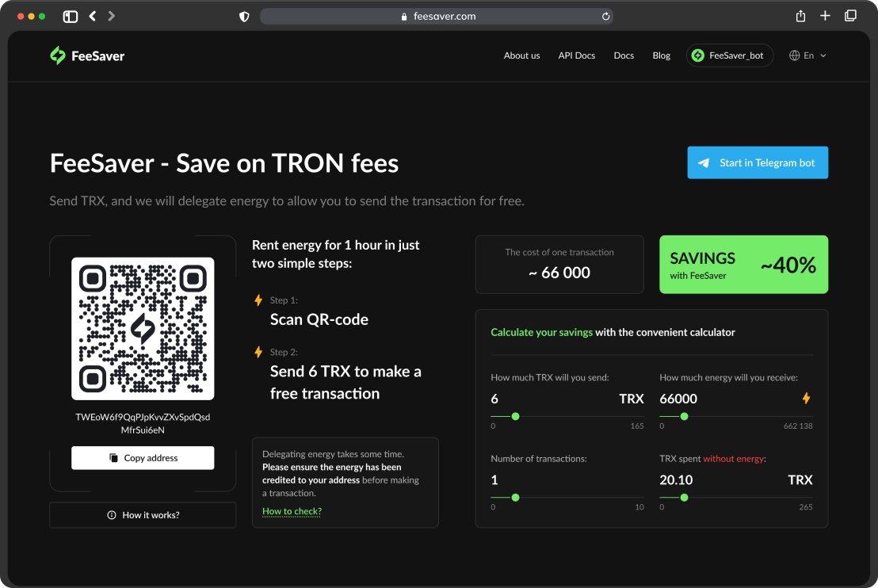This screenshot has height=588, width=878.
Task: Show the tab overview icon
Action: 850,16
